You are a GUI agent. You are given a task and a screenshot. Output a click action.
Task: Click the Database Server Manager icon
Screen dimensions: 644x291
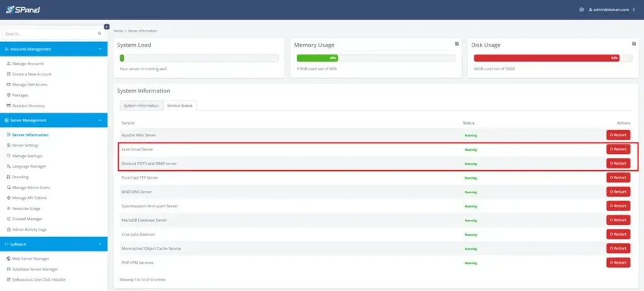[x=9, y=269]
